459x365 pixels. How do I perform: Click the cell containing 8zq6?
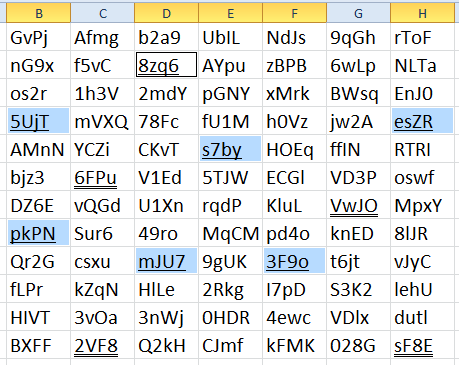tap(166, 65)
